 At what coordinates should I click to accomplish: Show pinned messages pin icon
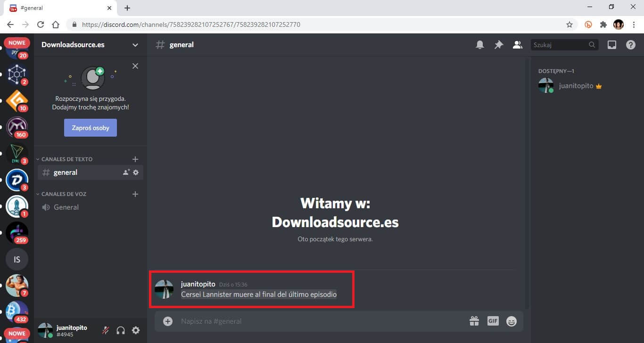498,45
